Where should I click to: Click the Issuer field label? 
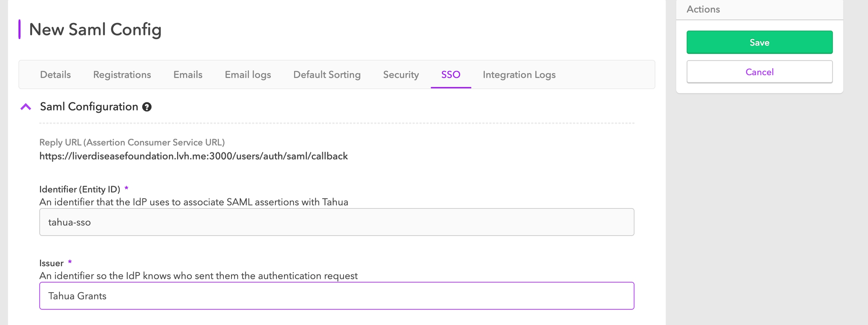tap(51, 263)
